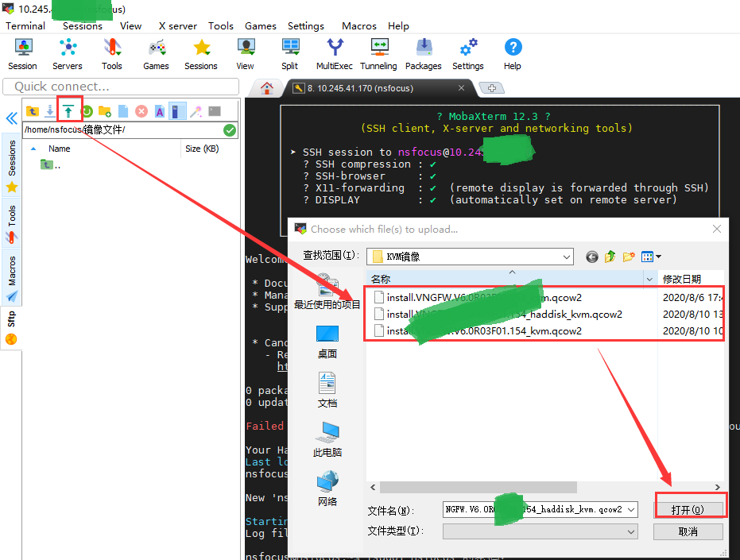Image resolution: width=740 pixels, height=560 pixels.
Task: Expand the 查找范围 KVM镜像 folder dropdown
Action: point(566,257)
